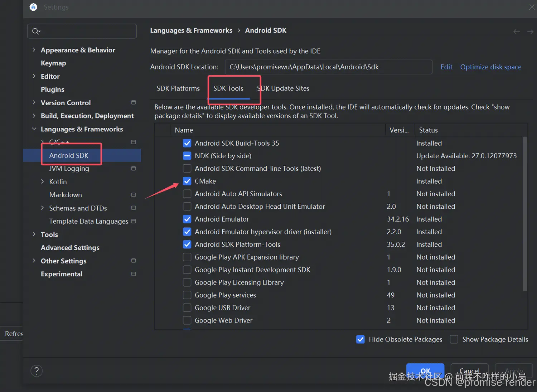Expand the Editor section
This screenshot has height=392, width=537.
pos(34,76)
